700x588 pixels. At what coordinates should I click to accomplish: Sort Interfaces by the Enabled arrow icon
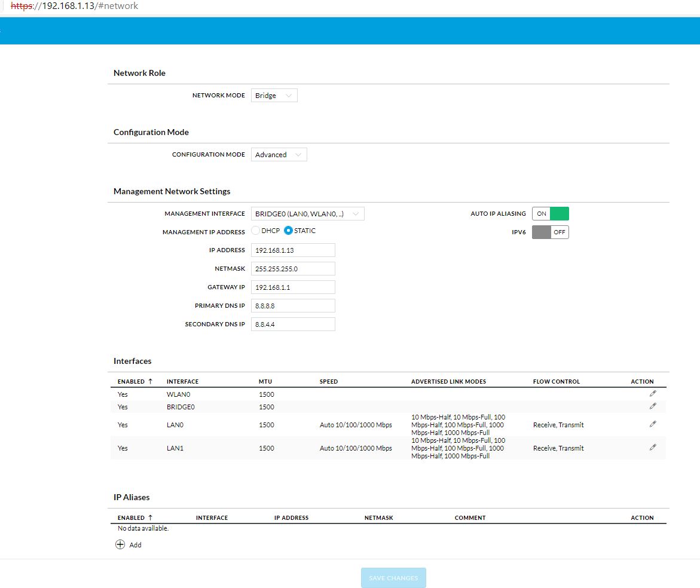pos(151,381)
